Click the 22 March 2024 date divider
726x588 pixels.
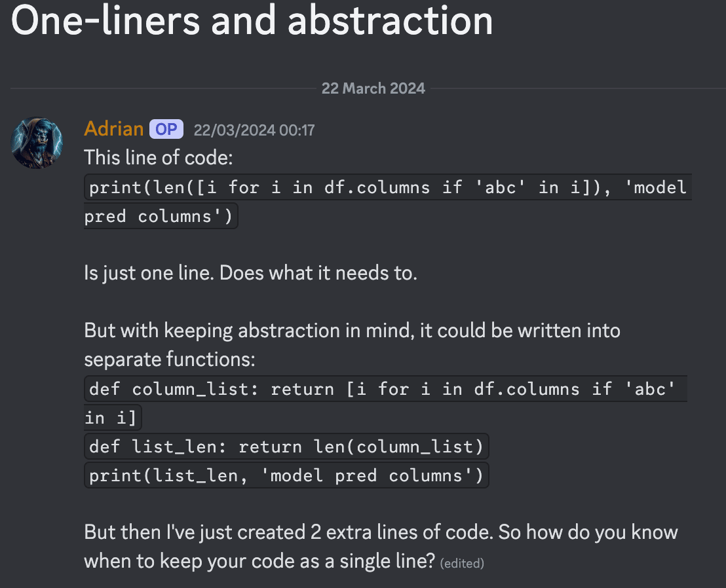click(373, 88)
